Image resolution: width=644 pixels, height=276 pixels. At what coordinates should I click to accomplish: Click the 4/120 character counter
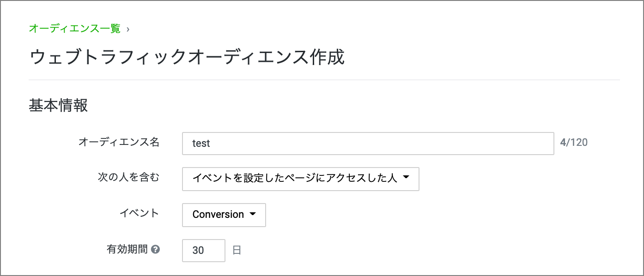coord(574,143)
